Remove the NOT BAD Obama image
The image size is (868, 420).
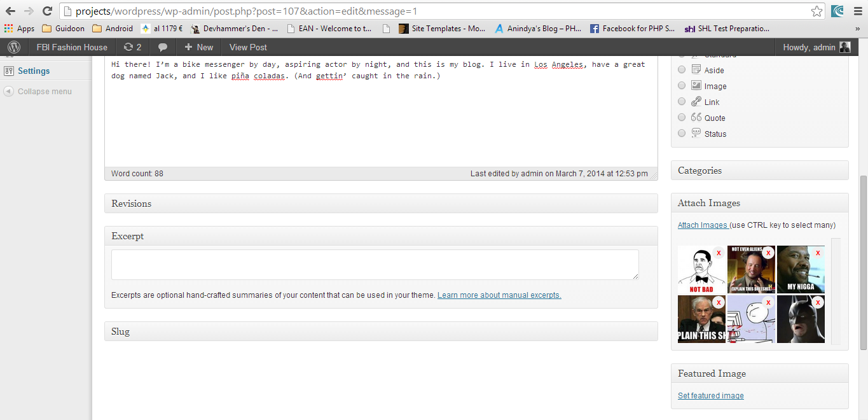tap(719, 253)
